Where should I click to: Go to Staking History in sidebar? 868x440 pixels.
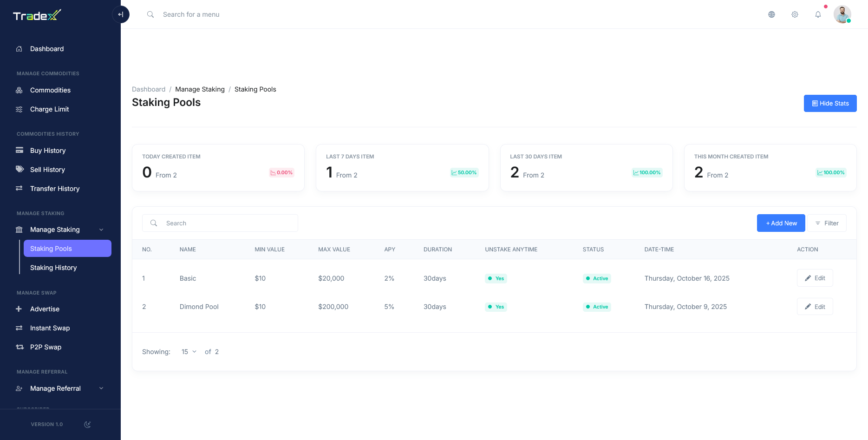[53, 268]
